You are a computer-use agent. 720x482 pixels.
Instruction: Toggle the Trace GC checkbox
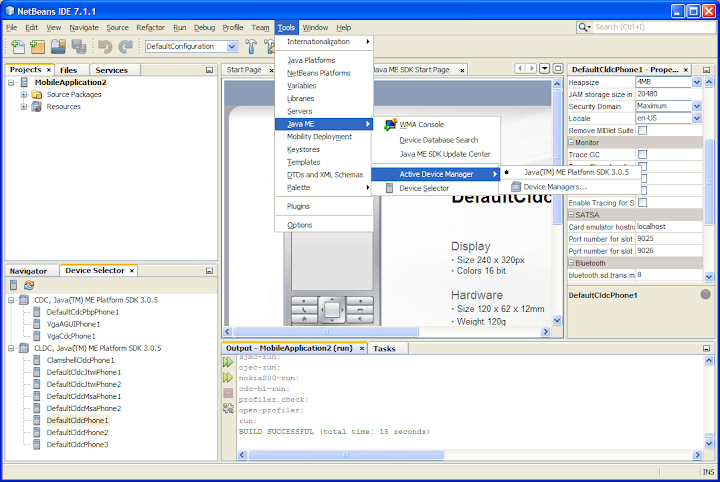[642, 154]
